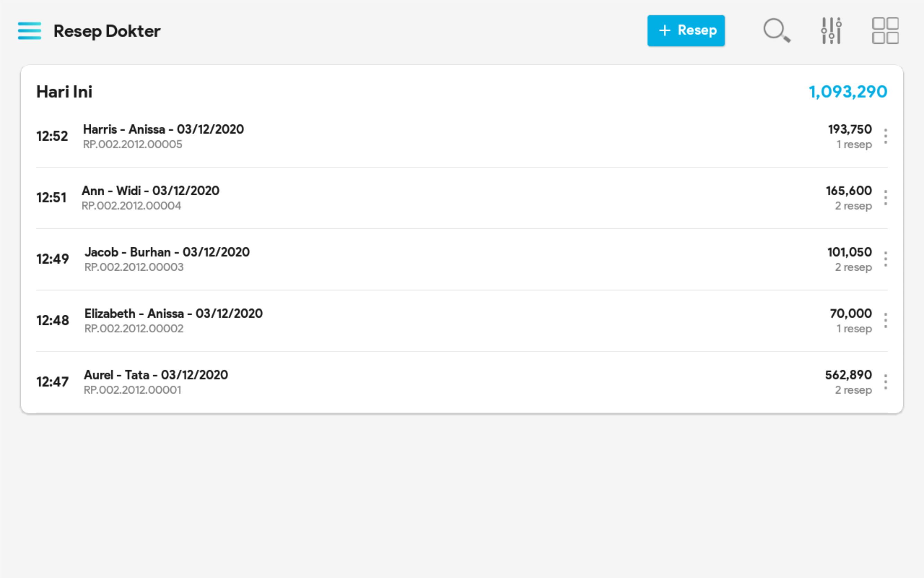Click the search magnifier icon
This screenshot has height=578, width=924.
(x=776, y=30)
